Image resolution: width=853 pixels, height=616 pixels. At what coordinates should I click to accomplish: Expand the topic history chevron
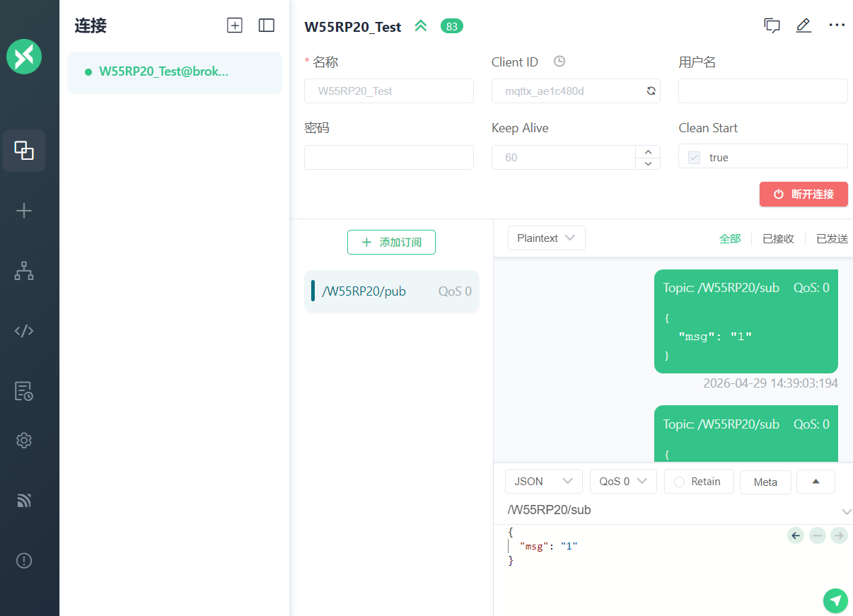tap(847, 511)
